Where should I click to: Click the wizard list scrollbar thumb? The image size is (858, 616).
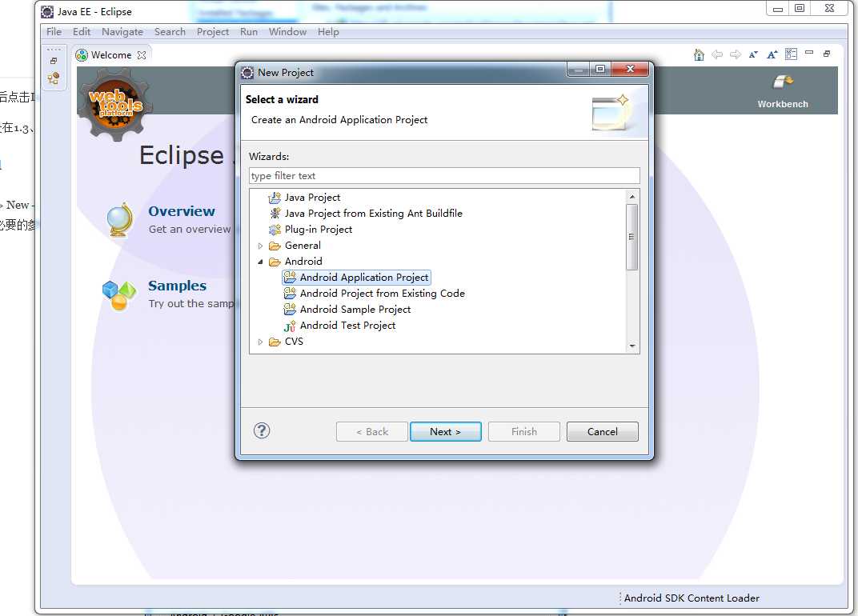[x=632, y=237]
